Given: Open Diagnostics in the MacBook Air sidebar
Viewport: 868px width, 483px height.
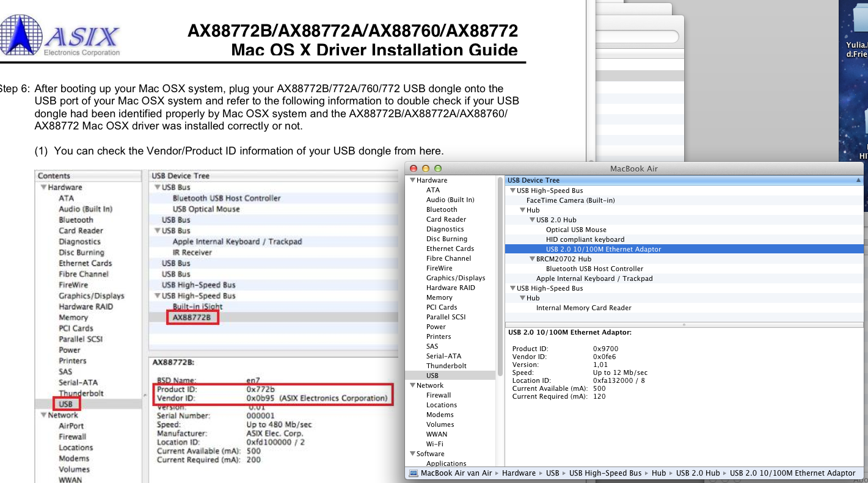Looking at the screenshot, I should tap(445, 229).
